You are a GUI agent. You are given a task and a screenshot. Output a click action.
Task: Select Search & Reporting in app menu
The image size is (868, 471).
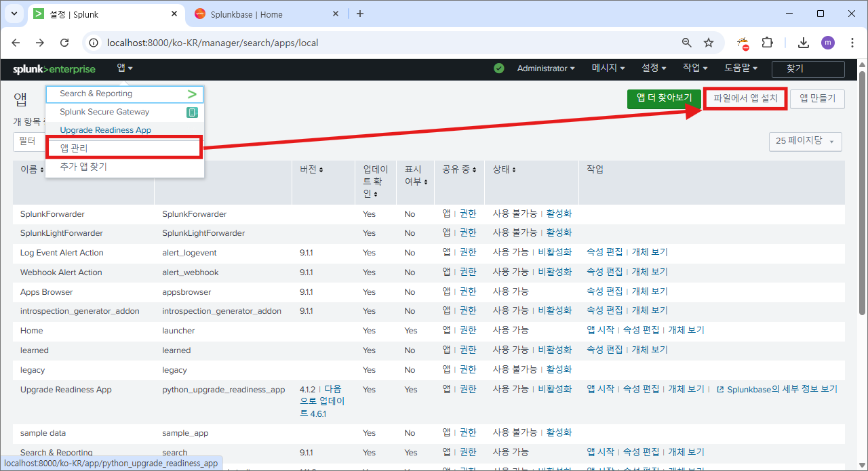pos(125,94)
